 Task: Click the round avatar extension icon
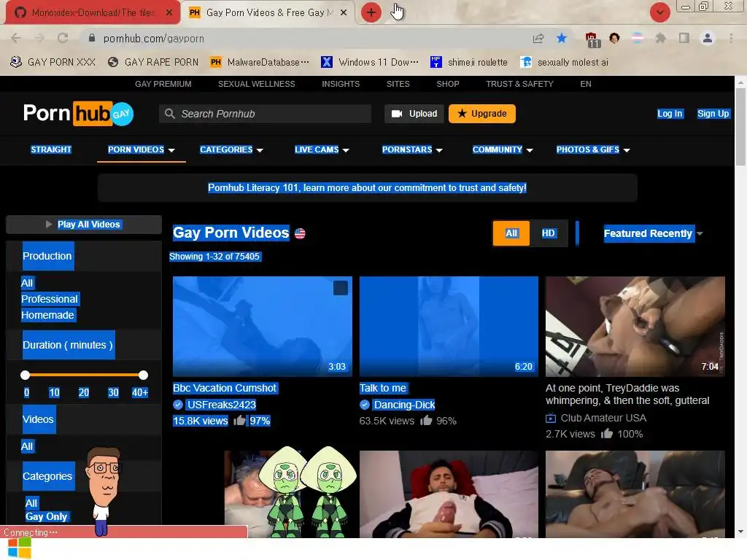tap(614, 38)
